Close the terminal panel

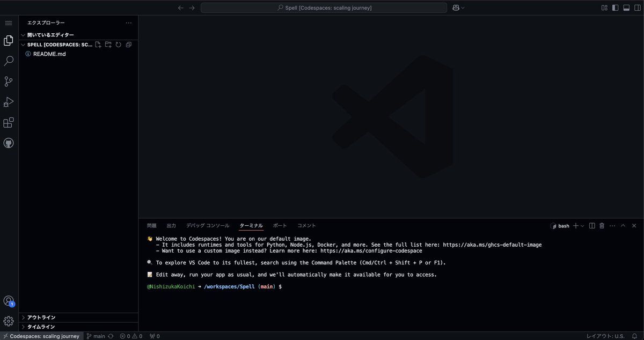tap(634, 226)
